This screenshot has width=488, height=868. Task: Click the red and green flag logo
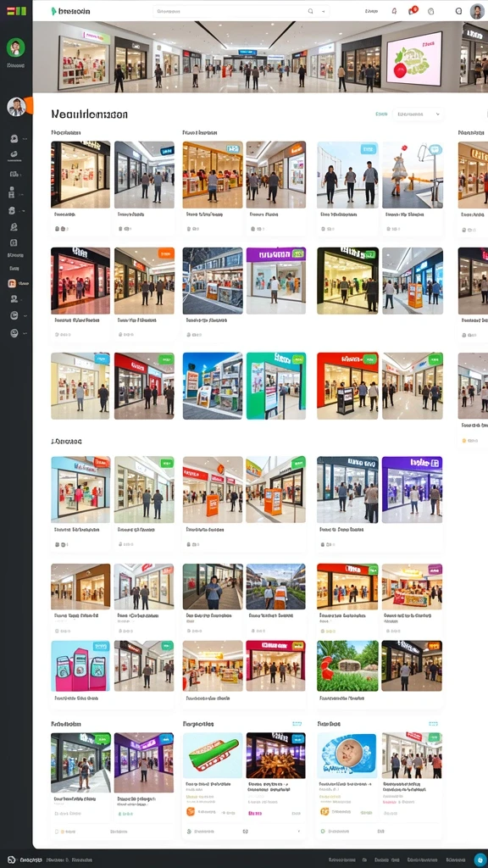click(16, 11)
